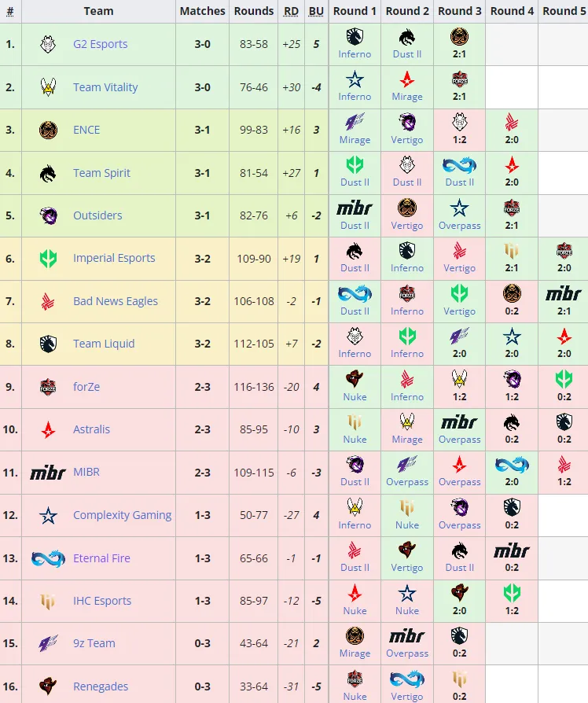This screenshot has width=588, height=703.
Task: Click Imperial icon in forZe's Round 5
Action: (564, 379)
